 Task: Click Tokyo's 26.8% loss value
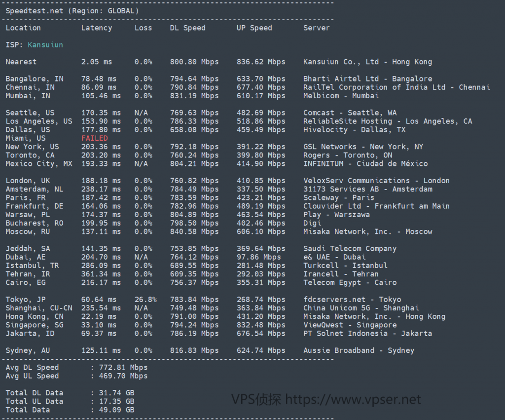point(145,300)
